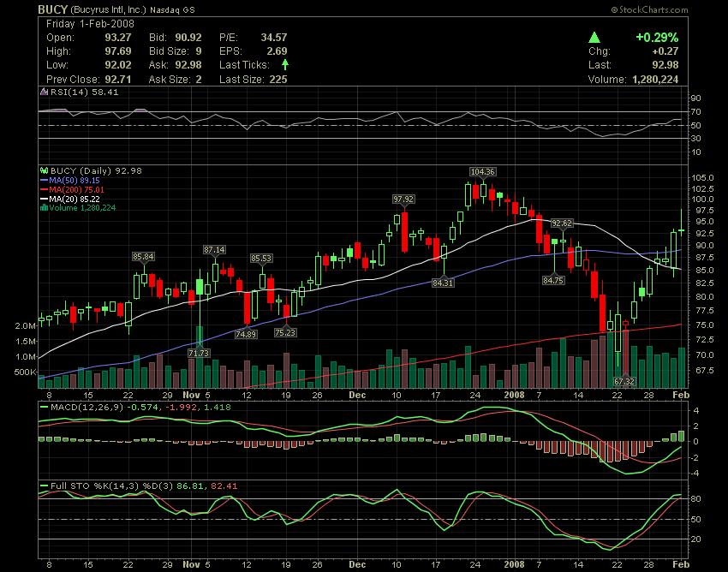The width and height of the screenshot is (728, 572).
Task: Click the 104.36 peak price label
Action: click(483, 172)
